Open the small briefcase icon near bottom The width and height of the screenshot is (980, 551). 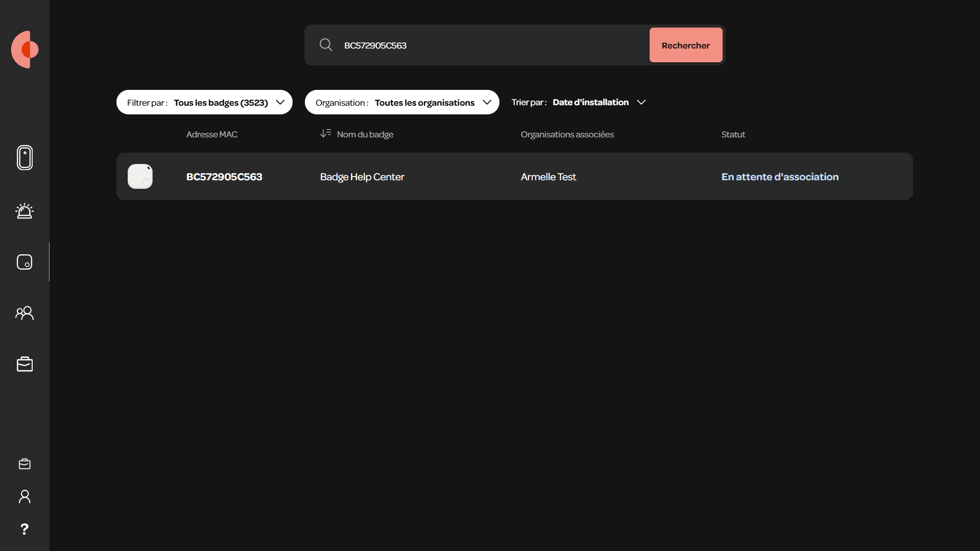coord(25,464)
